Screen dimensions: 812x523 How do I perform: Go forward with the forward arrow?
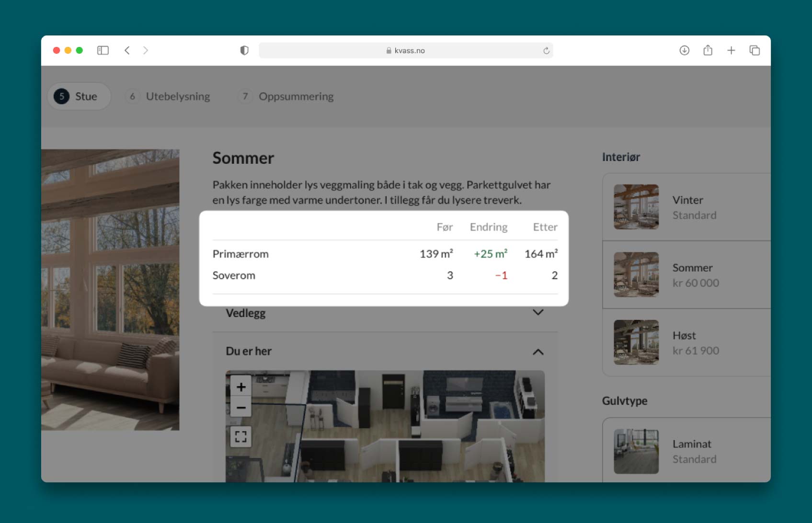[x=146, y=50]
